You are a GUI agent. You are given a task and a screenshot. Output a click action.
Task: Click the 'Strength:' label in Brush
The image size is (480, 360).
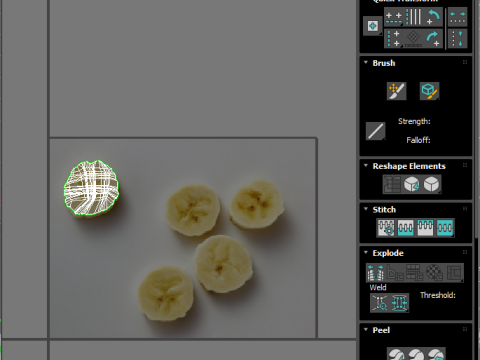414,121
